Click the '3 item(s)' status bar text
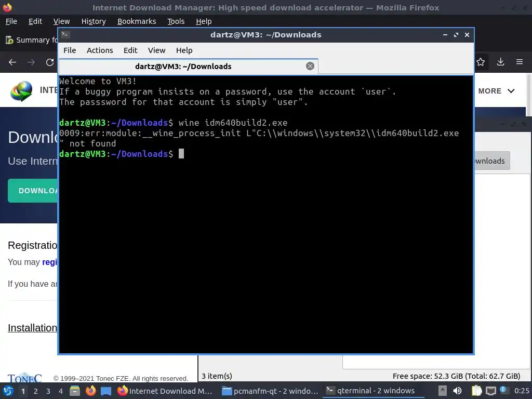 (x=217, y=376)
